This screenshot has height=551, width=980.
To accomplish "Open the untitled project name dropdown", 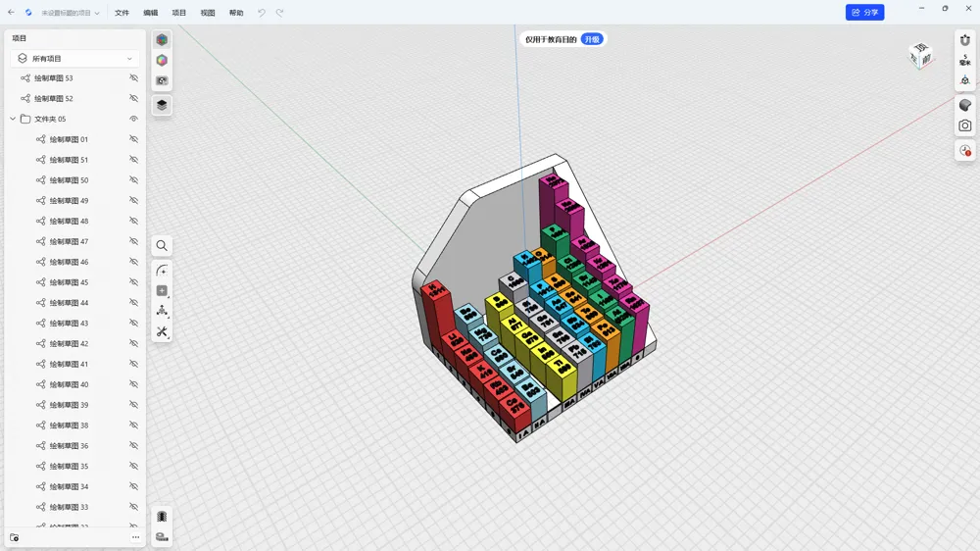I will pos(71,13).
